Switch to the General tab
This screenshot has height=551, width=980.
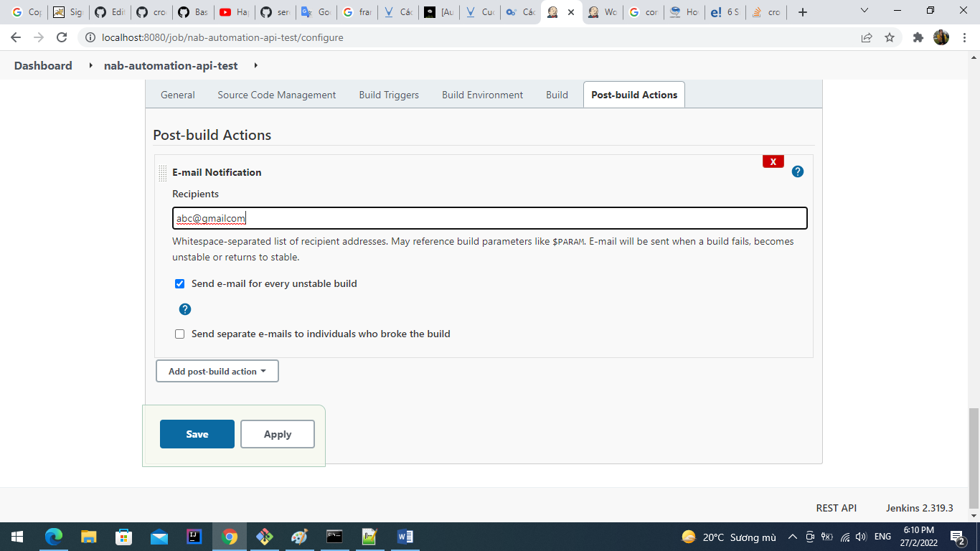pyautogui.click(x=178, y=95)
